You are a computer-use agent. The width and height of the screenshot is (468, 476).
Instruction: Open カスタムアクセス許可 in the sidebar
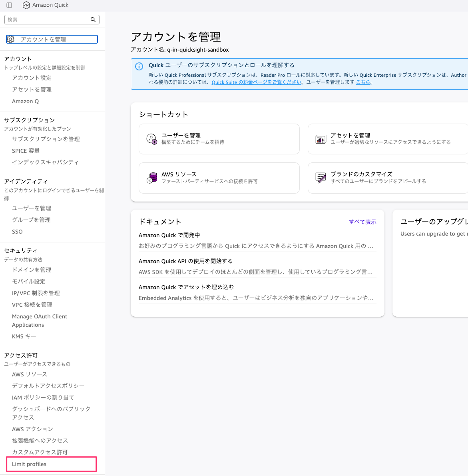click(40, 452)
